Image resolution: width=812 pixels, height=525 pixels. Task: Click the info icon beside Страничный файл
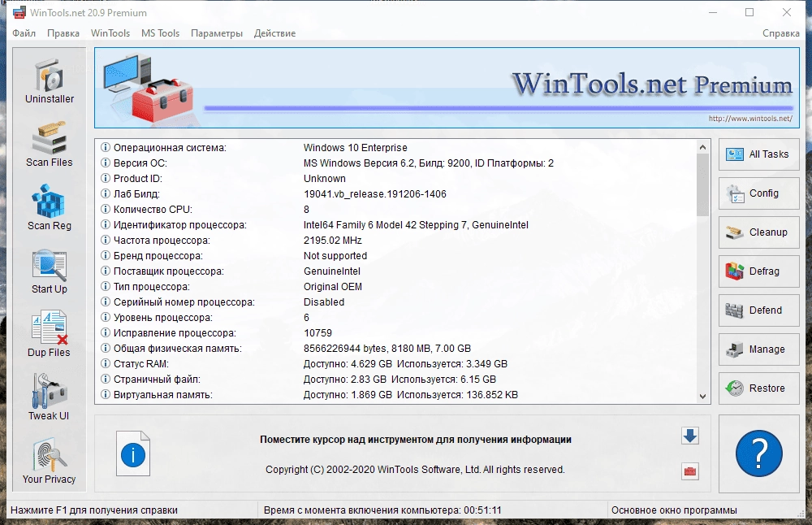coord(105,379)
